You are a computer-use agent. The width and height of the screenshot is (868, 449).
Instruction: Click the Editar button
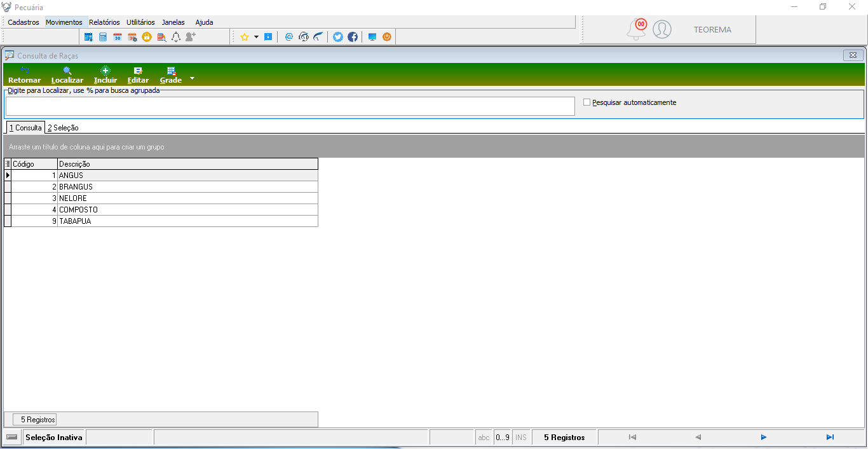coord(138,75)
